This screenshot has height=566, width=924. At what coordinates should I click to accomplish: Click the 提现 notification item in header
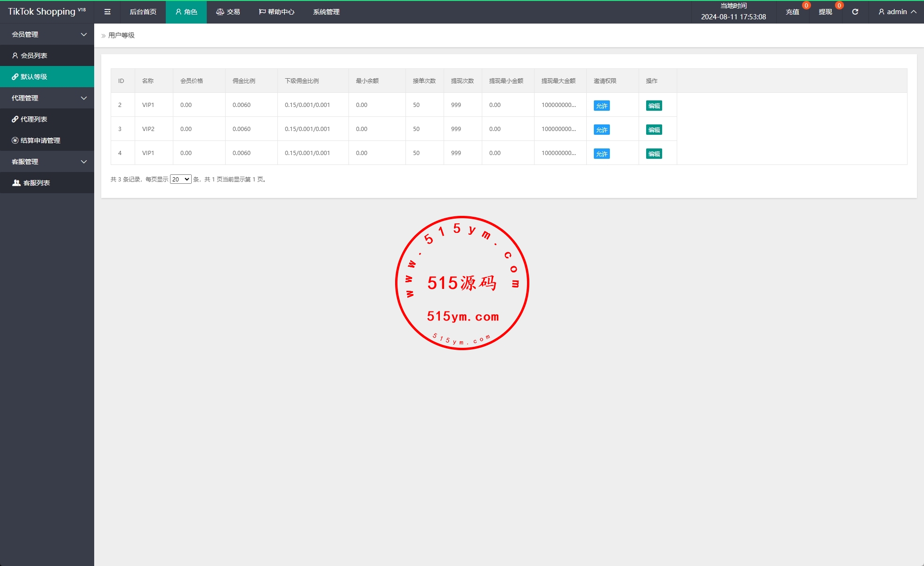(826, 12)
